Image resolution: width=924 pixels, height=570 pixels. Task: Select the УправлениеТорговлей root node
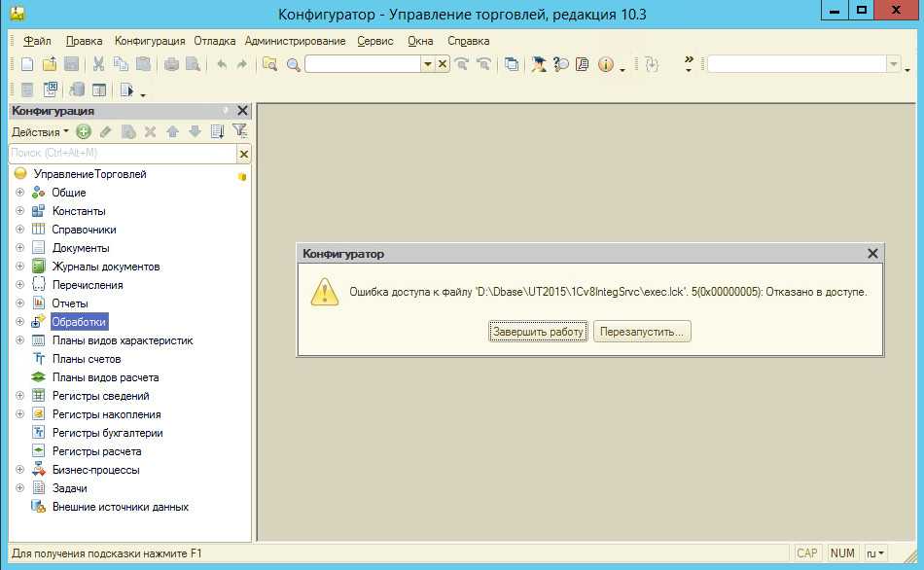(89, 174)
